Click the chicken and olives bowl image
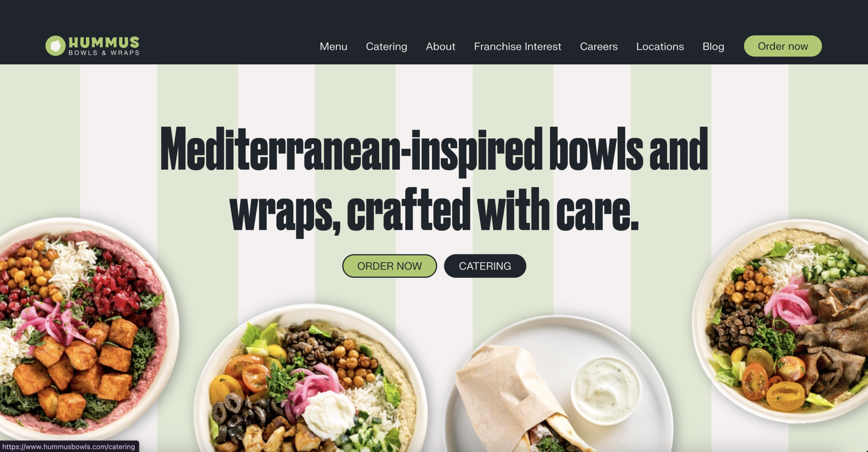 click(310, 380)
